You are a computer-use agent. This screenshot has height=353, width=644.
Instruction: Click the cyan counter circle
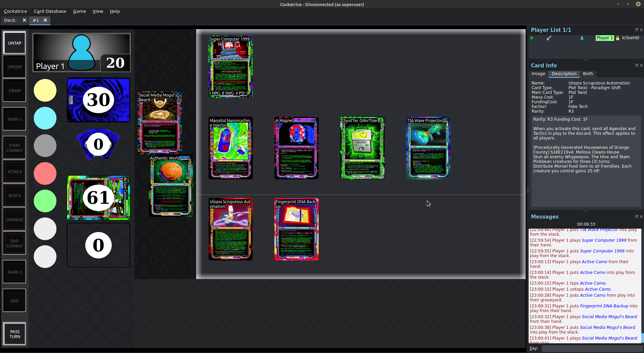pos(45,118)
